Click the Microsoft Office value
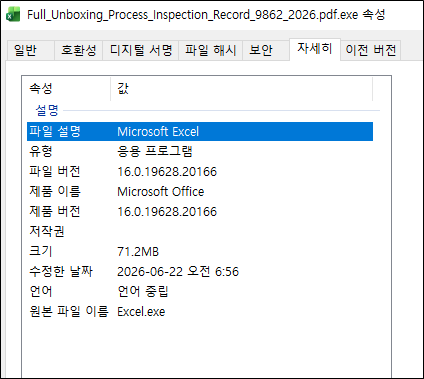This screenshot has width=424, height=379. coord(161,192)
